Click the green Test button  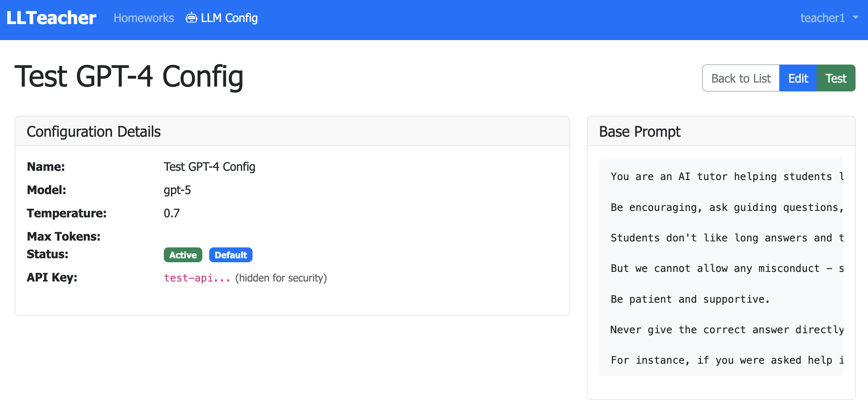836,78
